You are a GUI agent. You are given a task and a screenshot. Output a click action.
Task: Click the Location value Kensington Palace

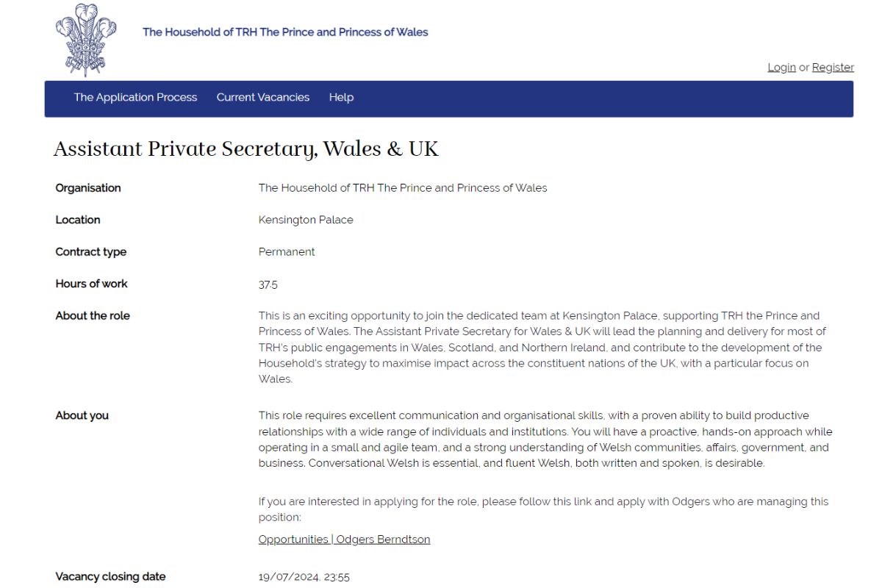(x=306, y=220)
